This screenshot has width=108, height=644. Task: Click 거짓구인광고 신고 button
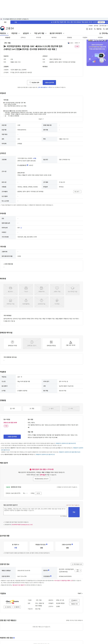click(77, 564)
